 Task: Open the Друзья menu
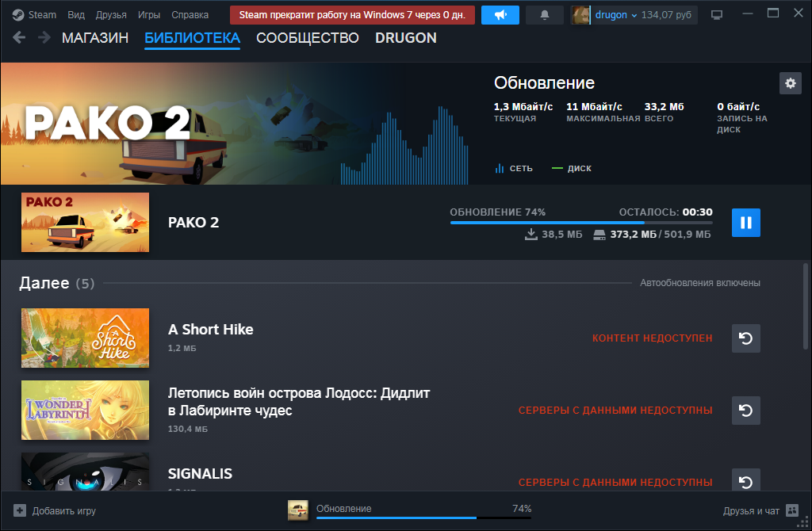pos(111,15)
